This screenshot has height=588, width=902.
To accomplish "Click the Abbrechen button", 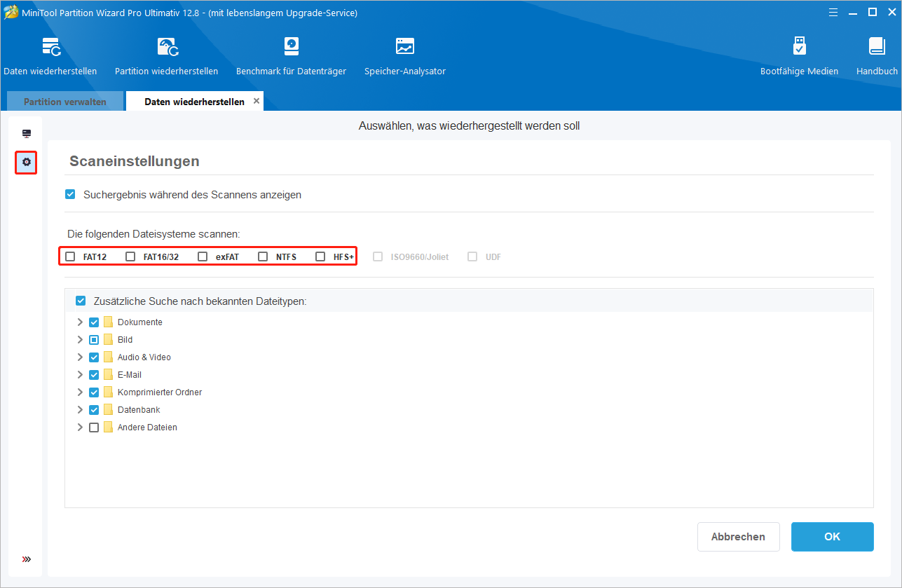I will tap(738, 537).
